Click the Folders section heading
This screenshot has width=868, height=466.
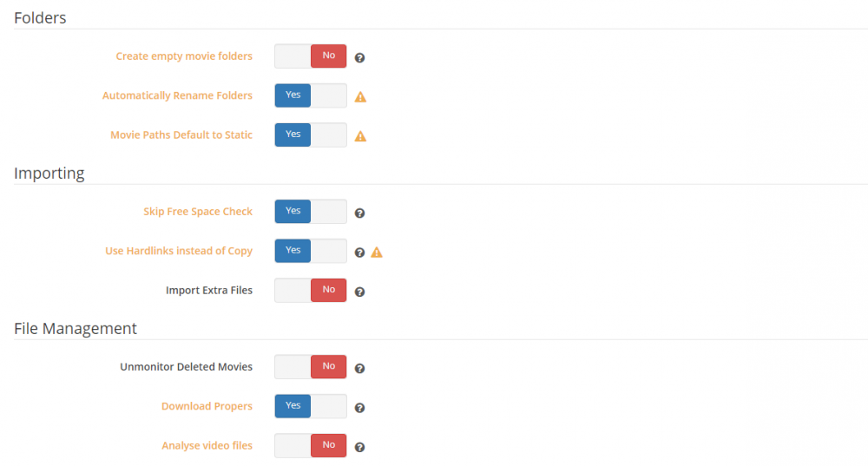click(x=40, y=17)
